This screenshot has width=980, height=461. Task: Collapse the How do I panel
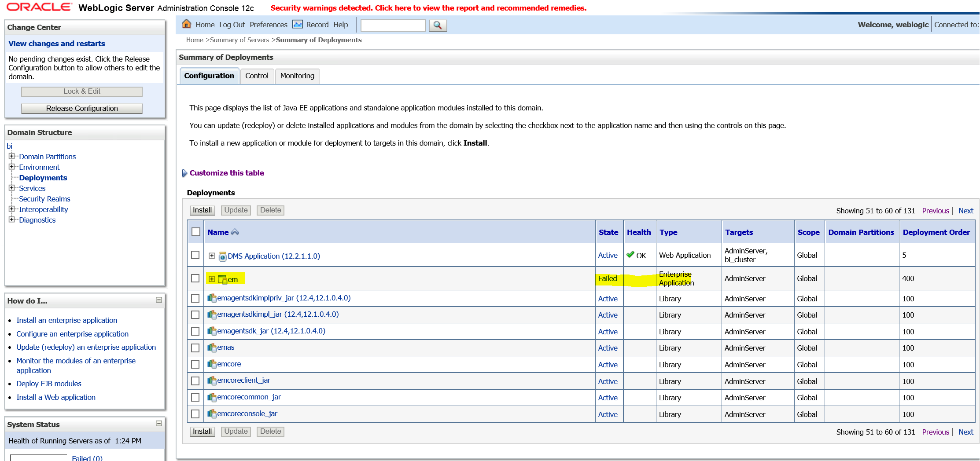coord(159,300)
